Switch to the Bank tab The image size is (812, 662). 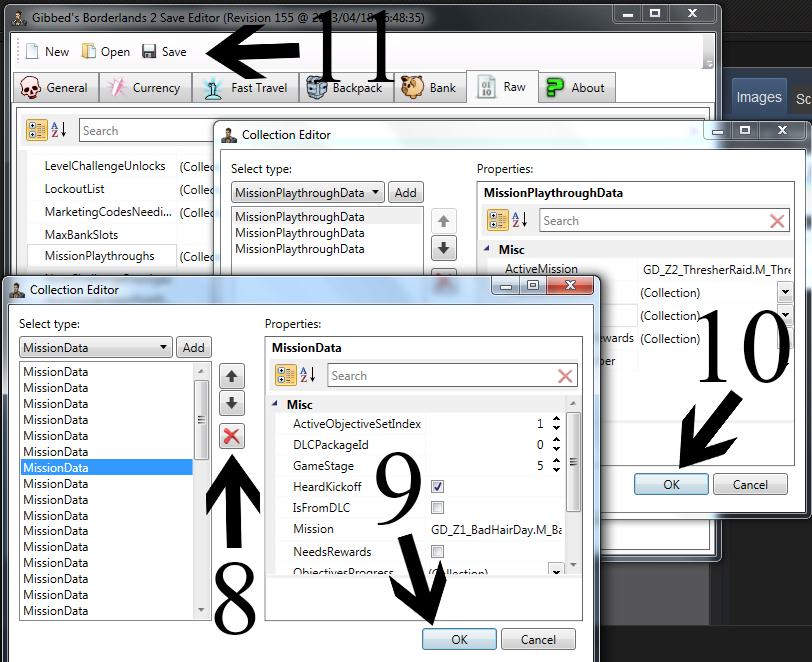click(x=430, y=88)
